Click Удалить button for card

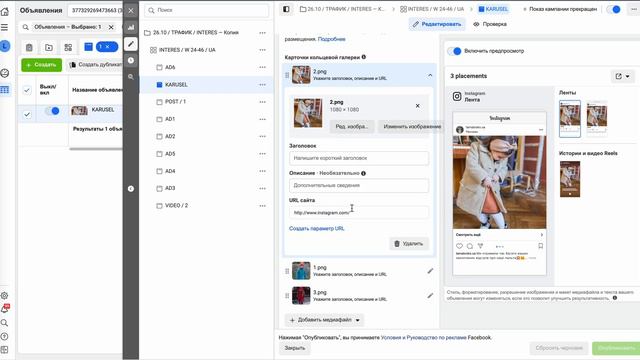pos(409,244)
